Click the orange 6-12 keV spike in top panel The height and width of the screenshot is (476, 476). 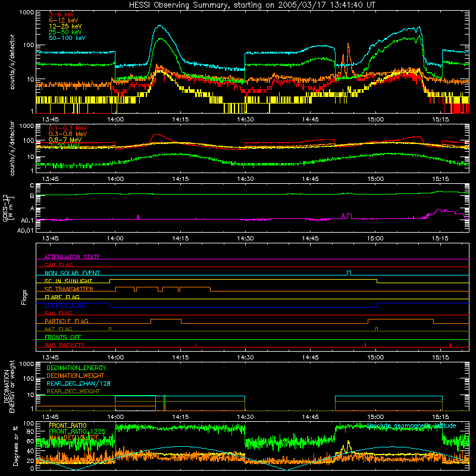click(x=348, y=59)
